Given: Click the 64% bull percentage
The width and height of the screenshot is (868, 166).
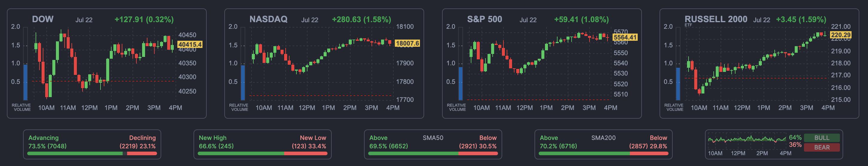Looking at the screenshot, I should 795,138.
